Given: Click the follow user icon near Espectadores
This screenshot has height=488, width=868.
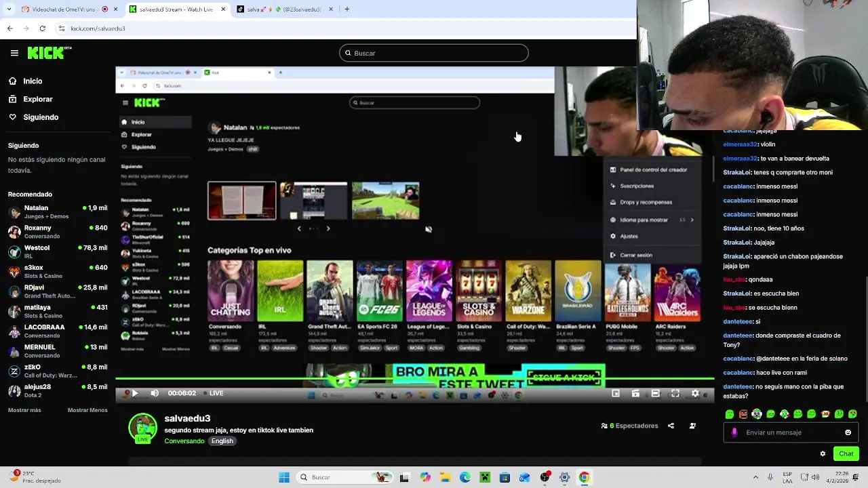Looking at the screenshot, I should (x=692, y=426).
